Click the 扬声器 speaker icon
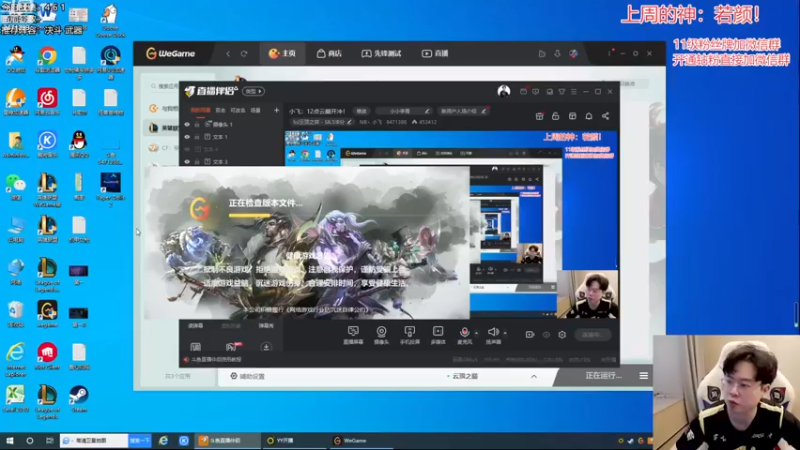The image size is (800, 450). click(493, 335)
